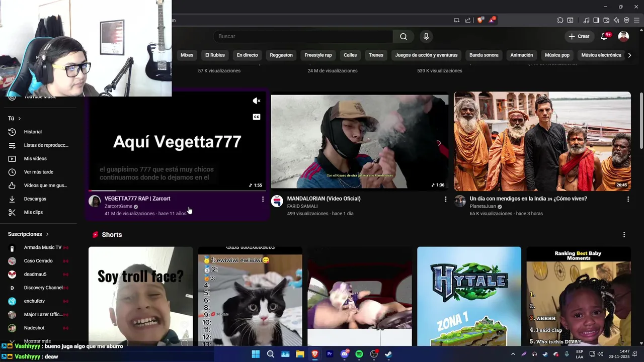The width and height of the screenshot is (644, 362).
Task: Select Freestyle rap chip
Action: click(x=318, y=55)
